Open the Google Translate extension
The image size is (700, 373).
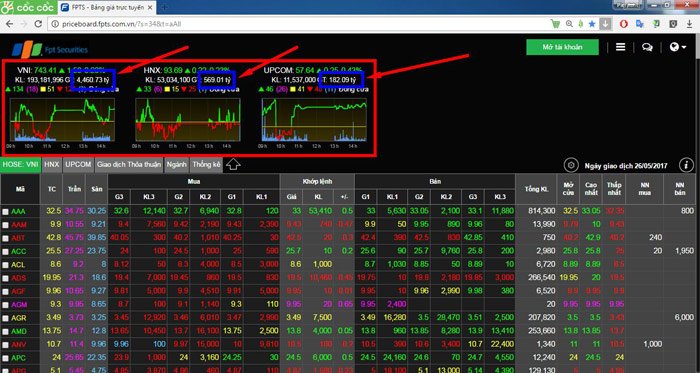point(640,24)
